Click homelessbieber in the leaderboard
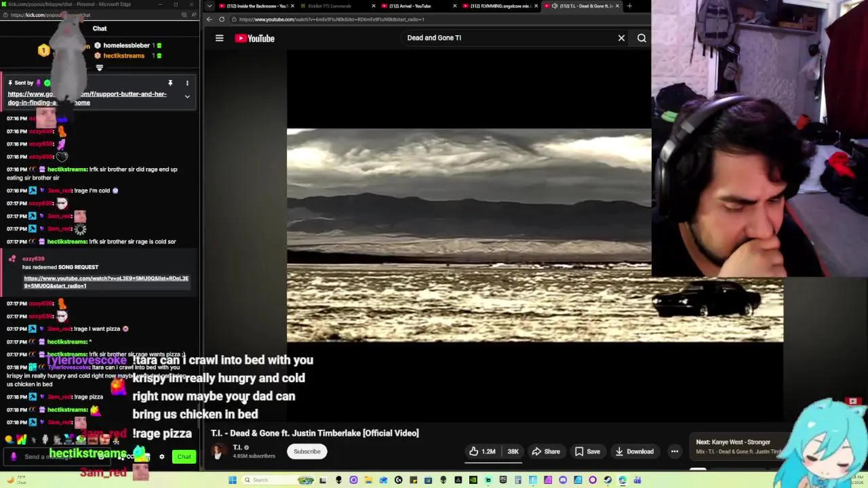 [126, 45]
